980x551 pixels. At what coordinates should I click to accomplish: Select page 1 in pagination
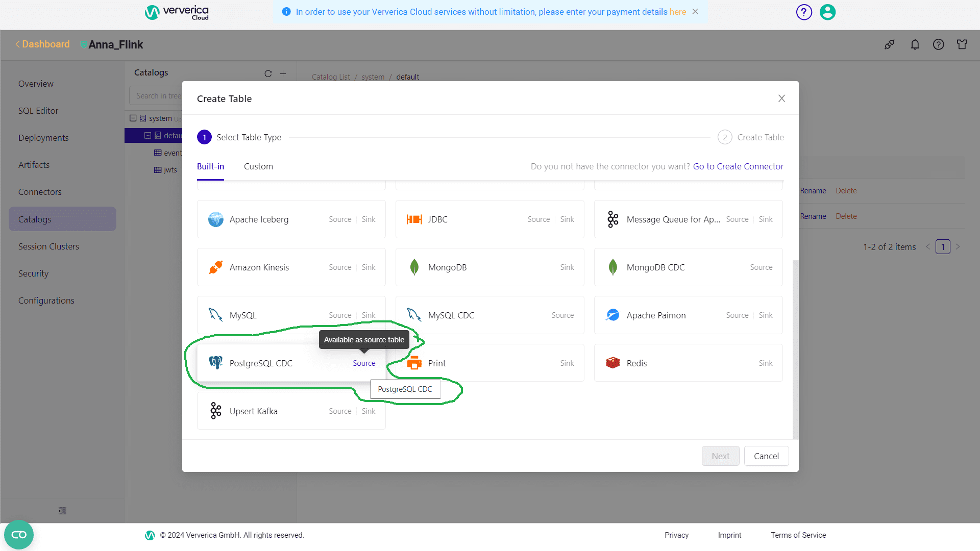tap(943, 247)
